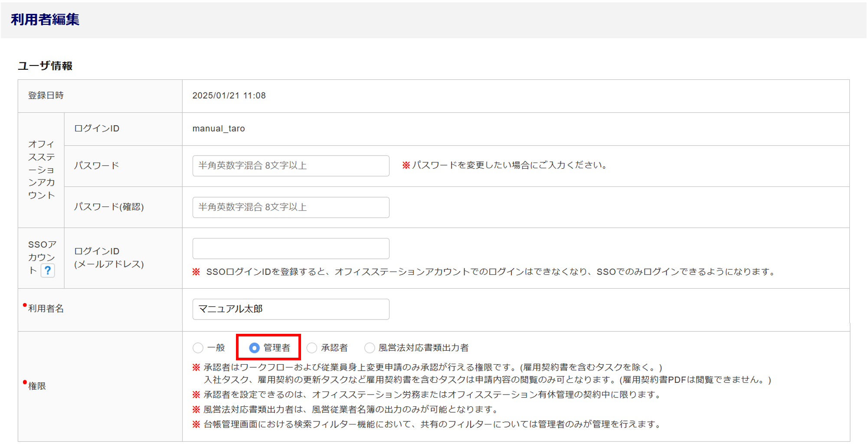The width and height of the screenshot is (868, 447).
Task: Click the SSO login ID warning note
Action: 484,272
